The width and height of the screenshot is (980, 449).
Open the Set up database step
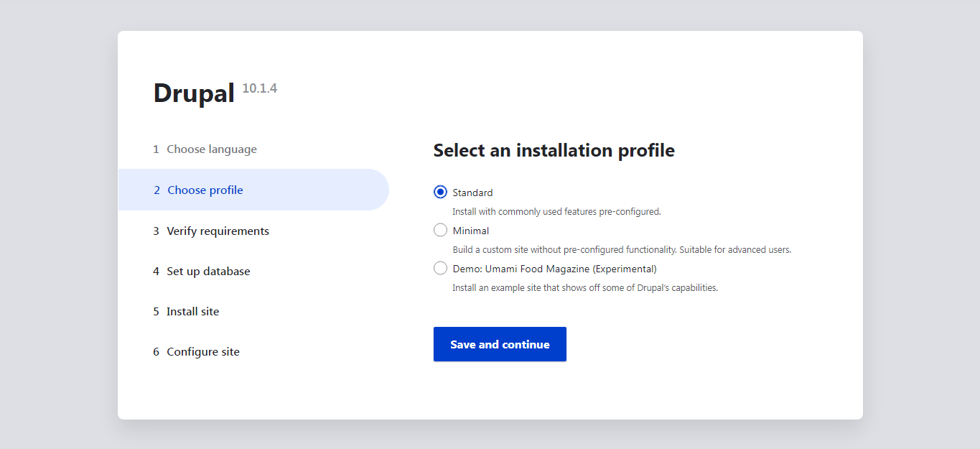[x=208, y=271]
